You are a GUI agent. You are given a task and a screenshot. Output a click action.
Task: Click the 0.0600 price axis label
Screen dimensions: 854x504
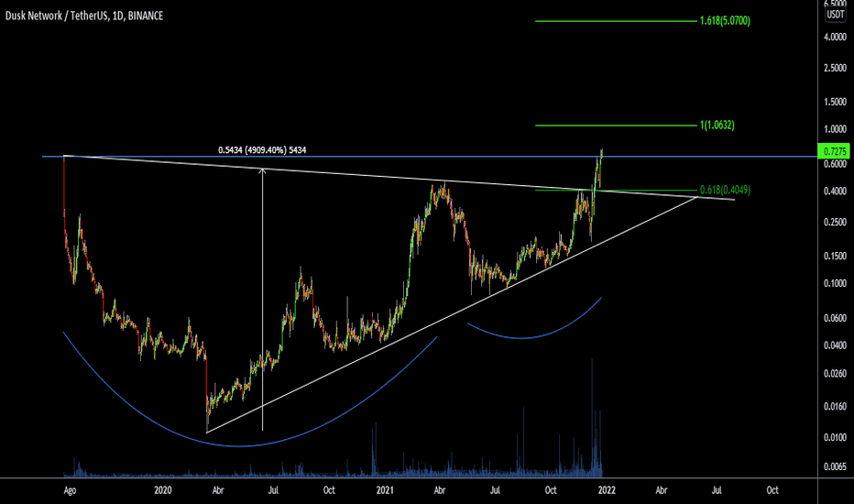click(x=835, y=318)
